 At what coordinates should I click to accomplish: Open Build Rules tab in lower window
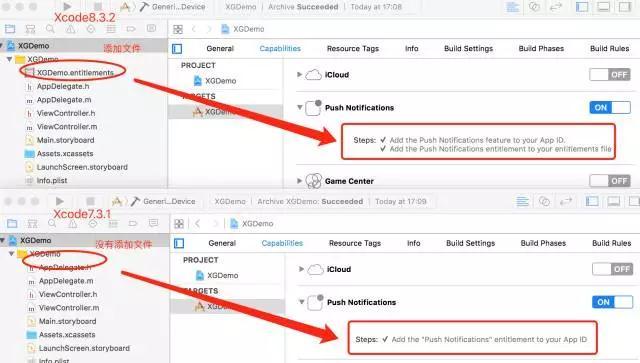pyautogui.click(x=611, y=243)
